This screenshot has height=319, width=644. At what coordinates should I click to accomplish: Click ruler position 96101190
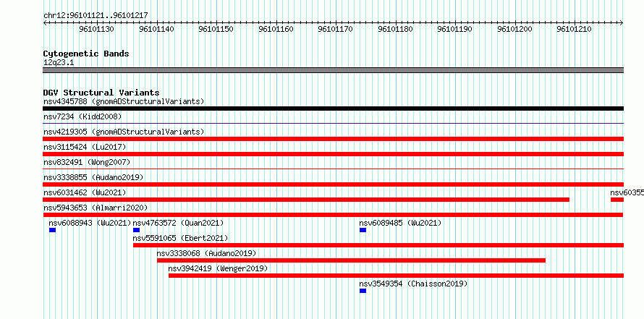pos(454,29)
